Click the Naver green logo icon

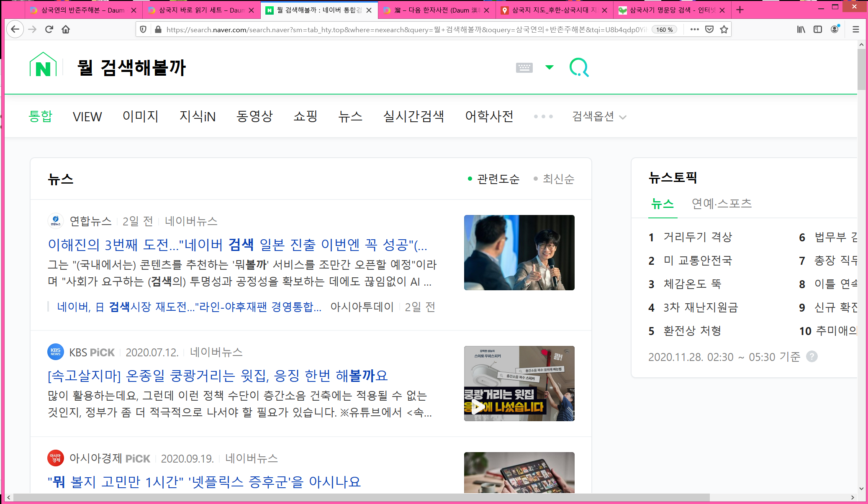[x=43, y=66]
